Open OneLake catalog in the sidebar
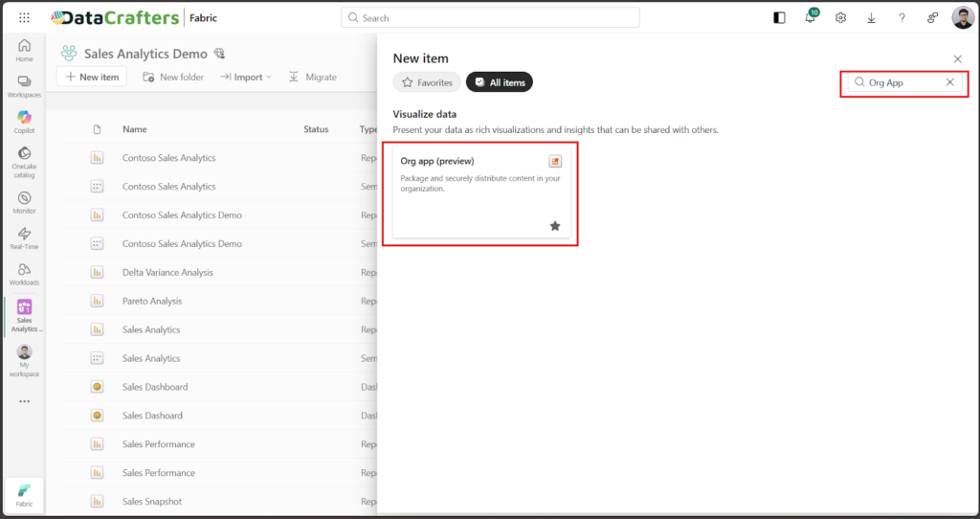 24,159
